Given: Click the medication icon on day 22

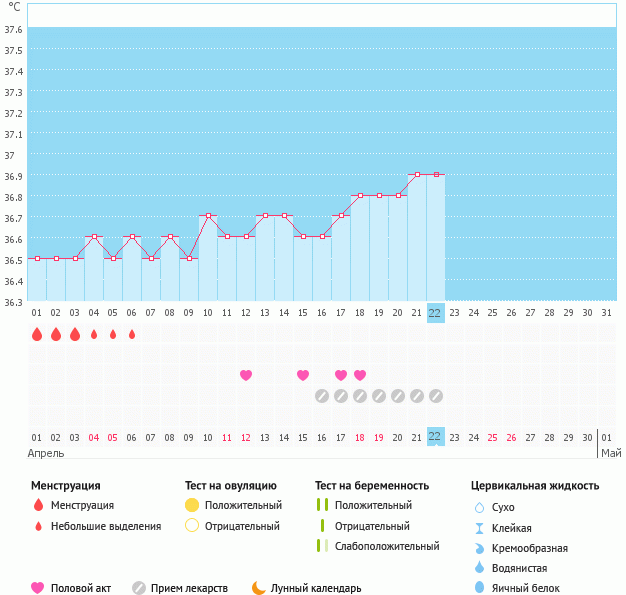Looking at the screenshot, I should tap(435, 396).
